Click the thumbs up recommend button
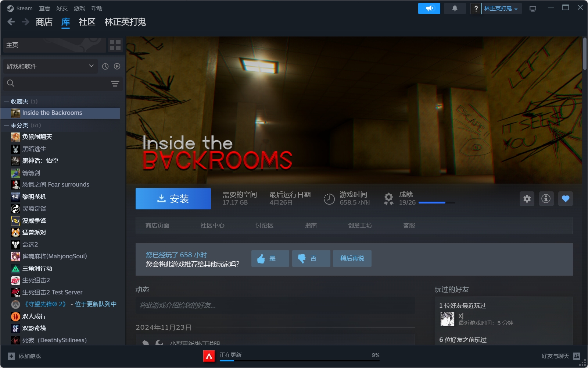 (x=270, y=258)
